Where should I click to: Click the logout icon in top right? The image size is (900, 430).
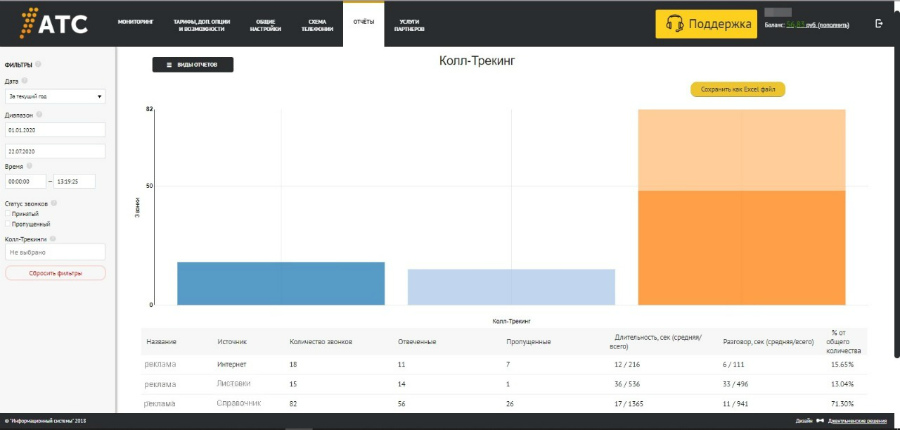tap(879, 23)
